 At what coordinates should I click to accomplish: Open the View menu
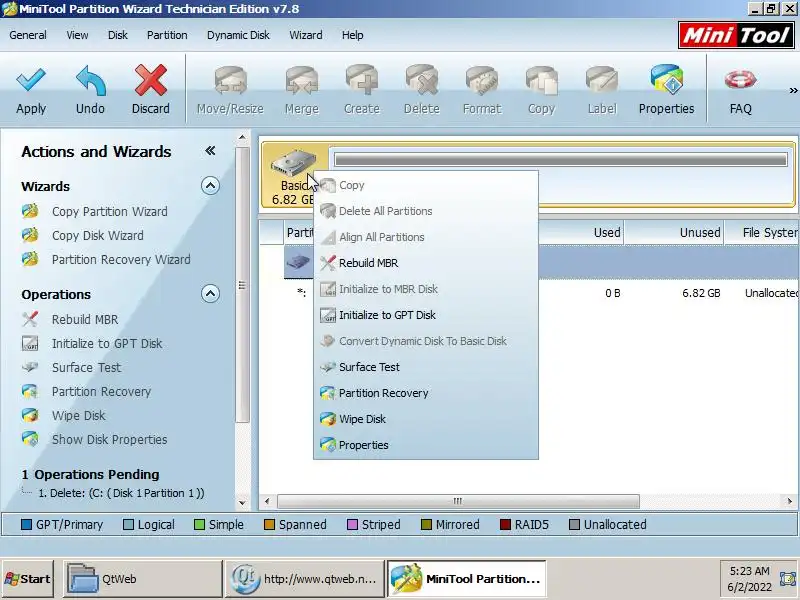click(x=77, y=35)
